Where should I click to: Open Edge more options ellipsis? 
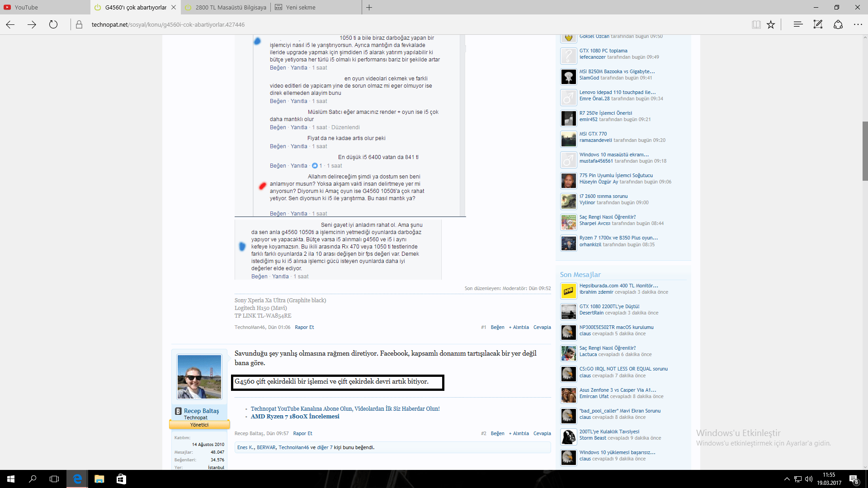pos(858,24)
